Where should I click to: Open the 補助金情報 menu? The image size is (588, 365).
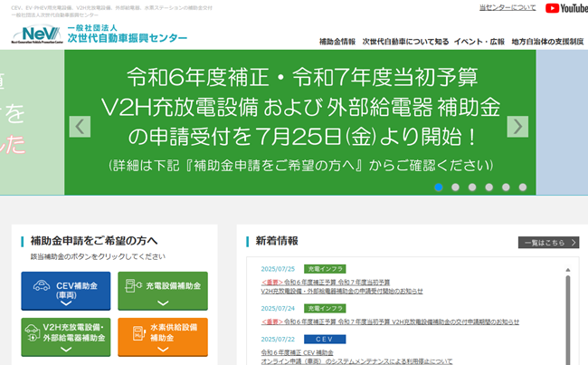(x=337, y=43)
